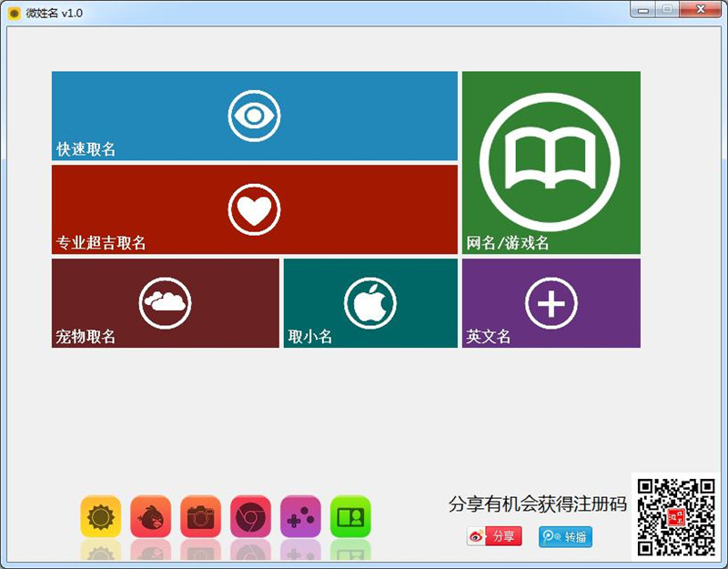
Task: Select the 专业超吉取名 tile label
Action: [101, 243]
